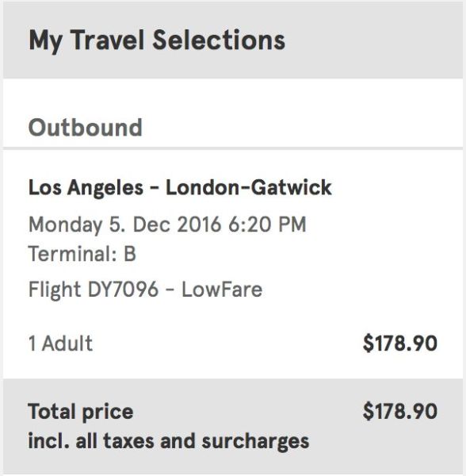Click the total $178.90 amount

point(400,412)
